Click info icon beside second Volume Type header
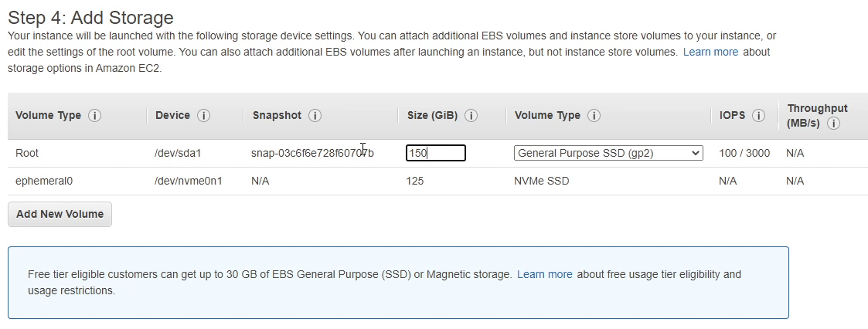868x329 pixels. click(x=594, y=116)
